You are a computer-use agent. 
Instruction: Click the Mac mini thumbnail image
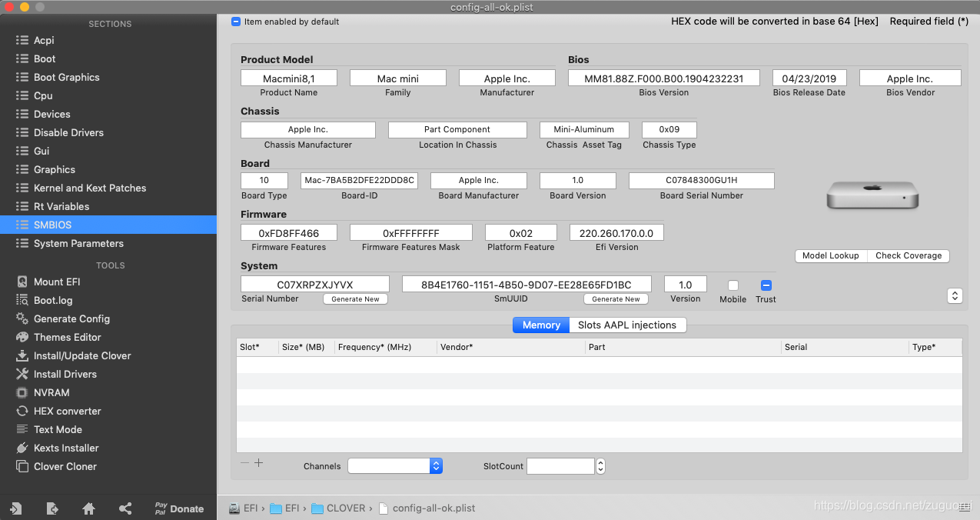tap(872, 195)
